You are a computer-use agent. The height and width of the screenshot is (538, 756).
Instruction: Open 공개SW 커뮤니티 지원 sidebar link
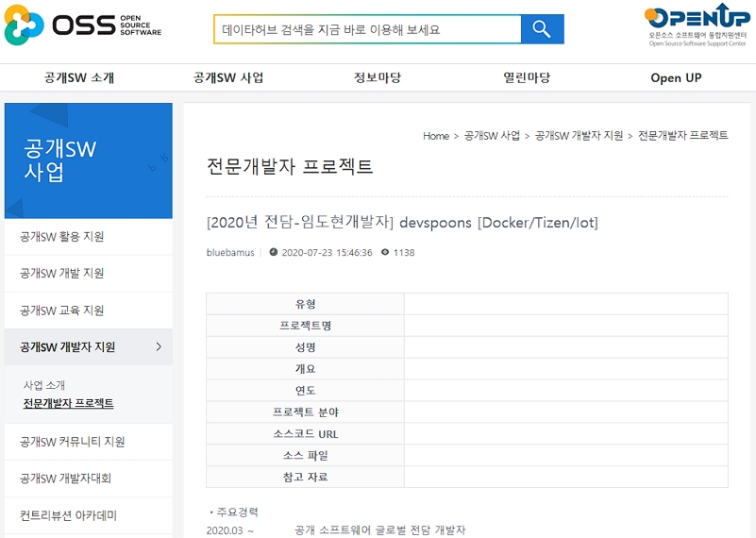point(73,442)
